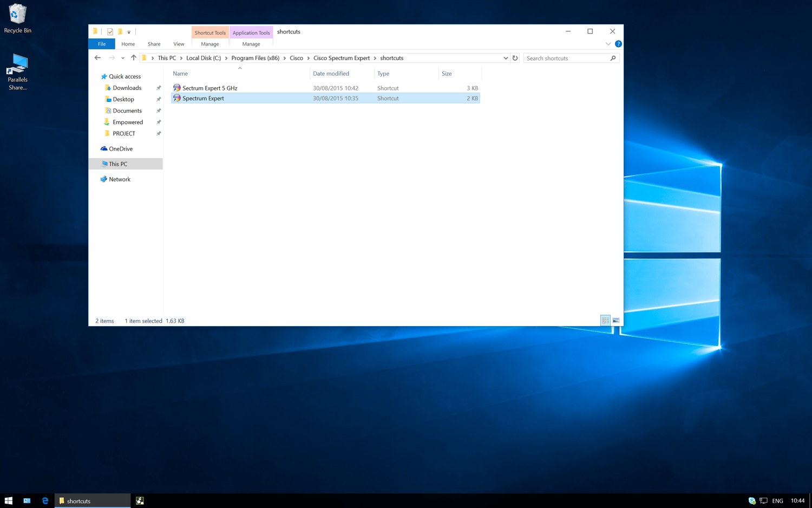Expand chevron after Cisco breadcrumb
812x508 pixels.
(309, 58)
